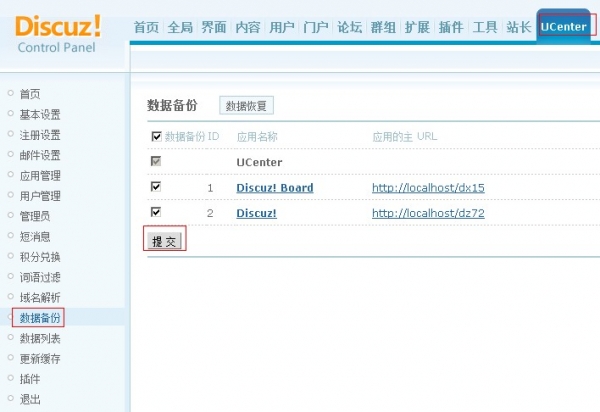
Task: Select 数据备份 in the sidebar
Action: pyautogui.click(x=40, y=318)
